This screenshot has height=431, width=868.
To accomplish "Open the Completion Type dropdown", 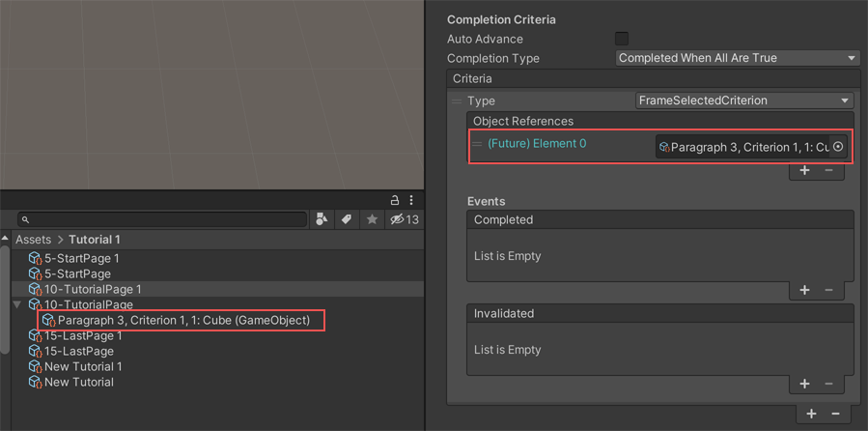I will click(x=738, y=58).
